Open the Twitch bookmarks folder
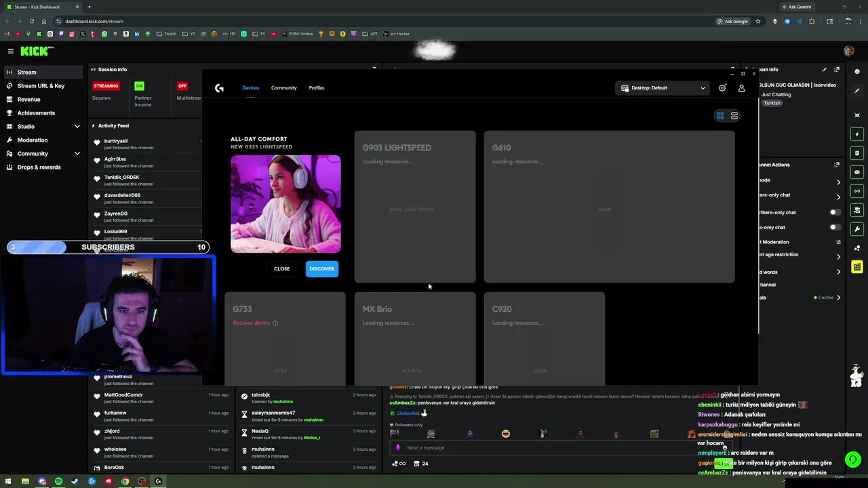Image resolution: width=868 pixels, height=488 pixels. coord(166,34)
